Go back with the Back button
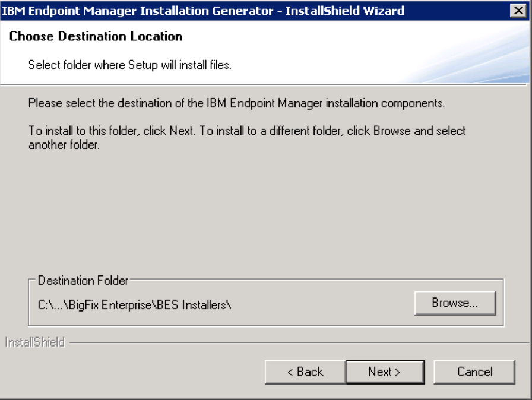 305,372
